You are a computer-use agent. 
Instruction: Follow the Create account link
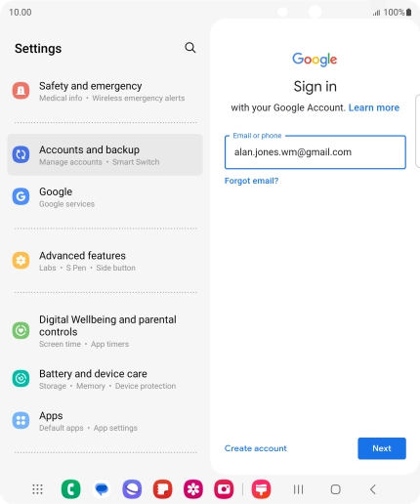[x=256, y=448]
